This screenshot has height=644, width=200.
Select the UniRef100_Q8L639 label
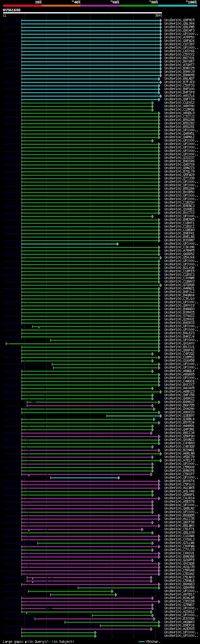[179, 532]
